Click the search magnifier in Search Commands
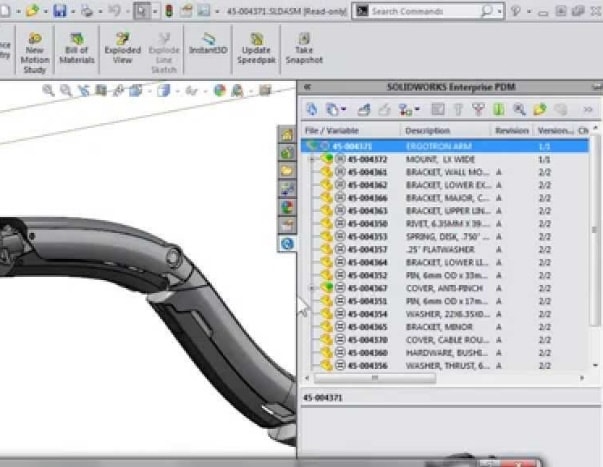This screenshot has height=467, width=603. [486, 11]
